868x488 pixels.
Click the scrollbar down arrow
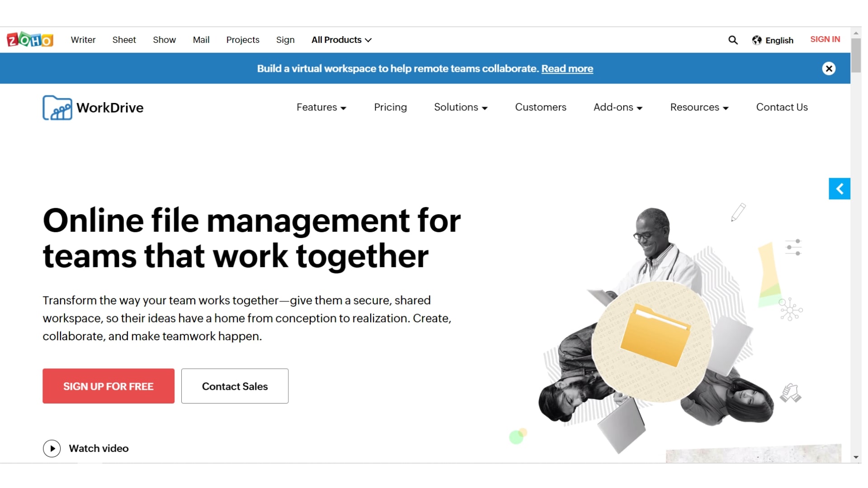(x=856, y=458)
